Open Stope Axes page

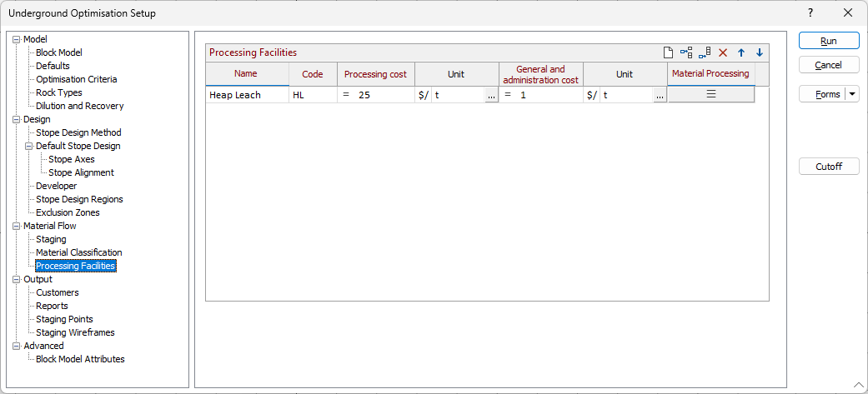click(x=72, y=159)
